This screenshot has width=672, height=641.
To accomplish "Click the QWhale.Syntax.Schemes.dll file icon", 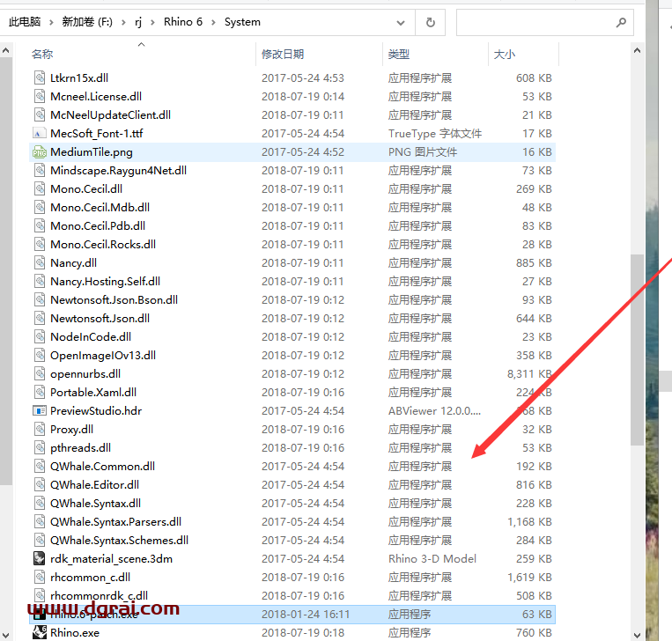I will pos(40,541).
